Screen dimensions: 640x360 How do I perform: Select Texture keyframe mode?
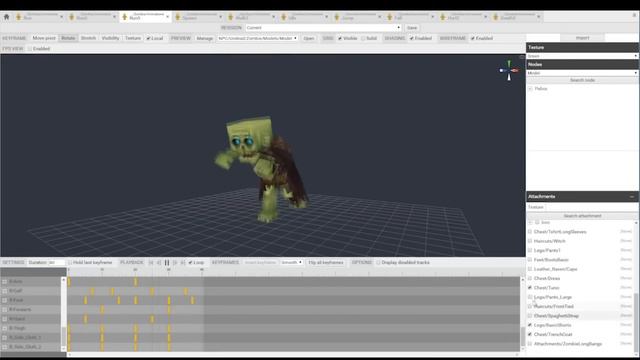click(133, 38)
